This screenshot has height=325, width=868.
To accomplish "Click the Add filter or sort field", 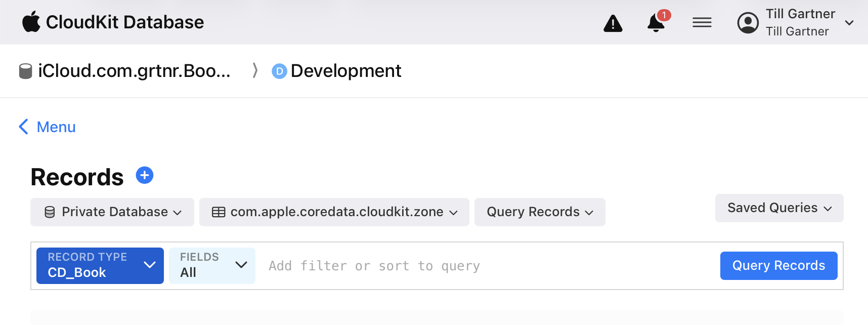I will pos(486,266).
